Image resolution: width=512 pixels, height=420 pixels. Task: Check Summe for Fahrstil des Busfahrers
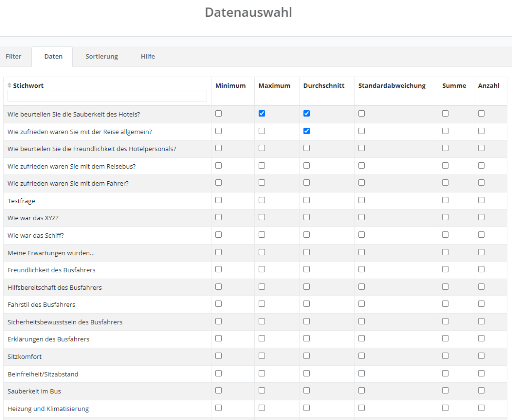point(445,304)
